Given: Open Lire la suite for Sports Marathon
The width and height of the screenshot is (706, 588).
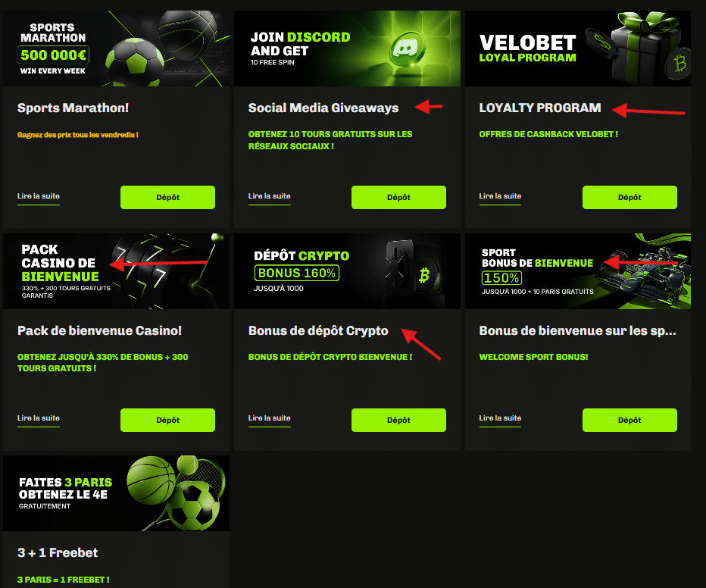Looking at the screenshot, I should (39, 196).
